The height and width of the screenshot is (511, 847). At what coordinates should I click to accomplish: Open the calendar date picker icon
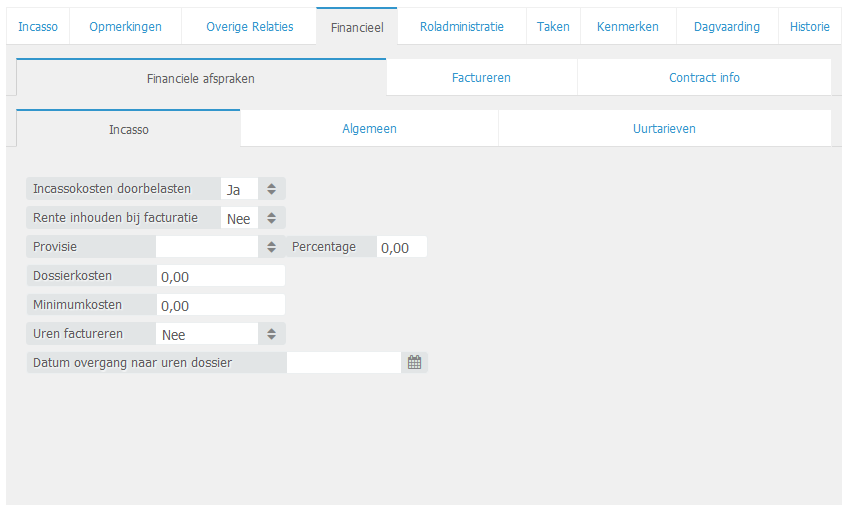tap(414, 363)
